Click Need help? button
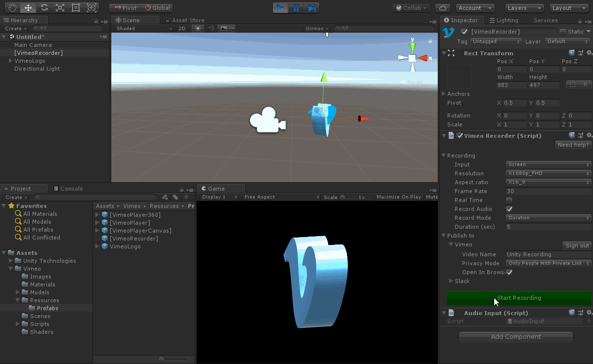593x364 pixels. pos(573,145)
